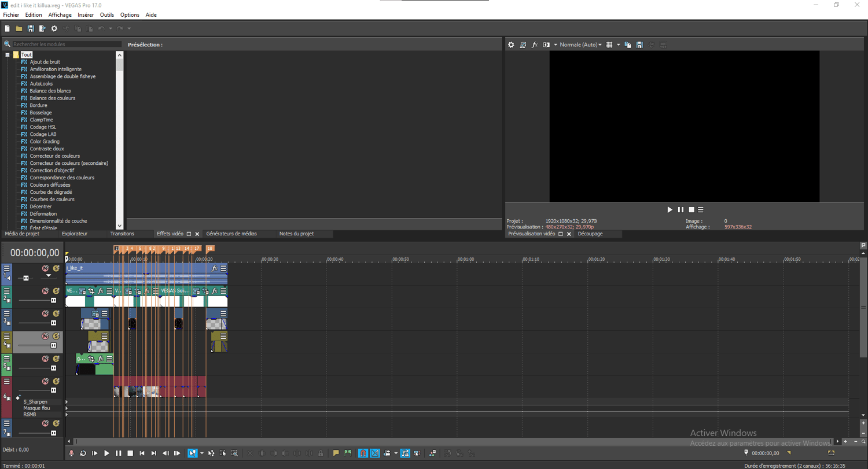This screenshot has height=469, width=868.
Task: Toggle snapping magnet icon
Action: (363, 453)
